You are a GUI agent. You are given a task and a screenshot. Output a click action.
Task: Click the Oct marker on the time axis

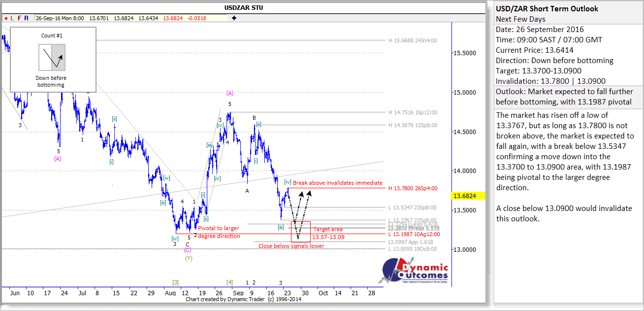click(x=323, y=293)
